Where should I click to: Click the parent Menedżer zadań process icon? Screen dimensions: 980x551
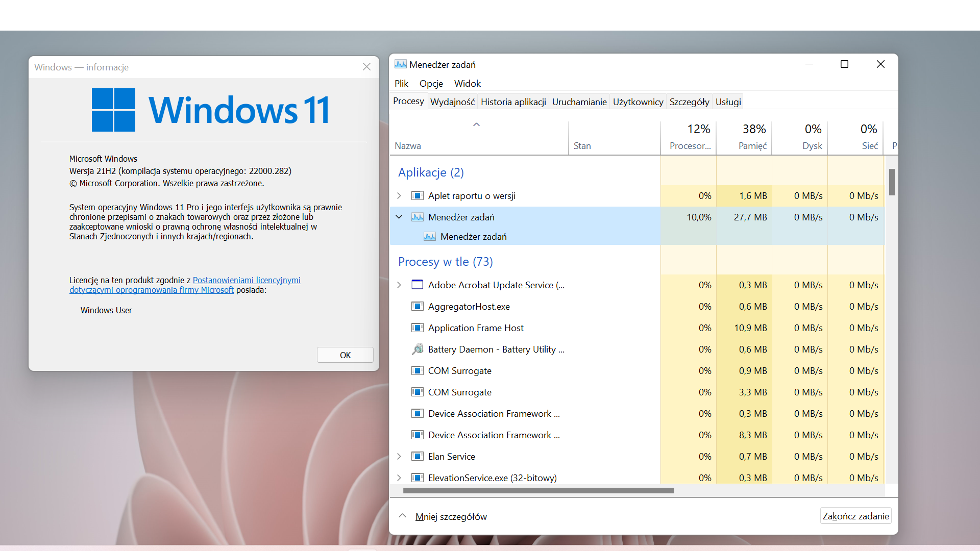[418, 217]
